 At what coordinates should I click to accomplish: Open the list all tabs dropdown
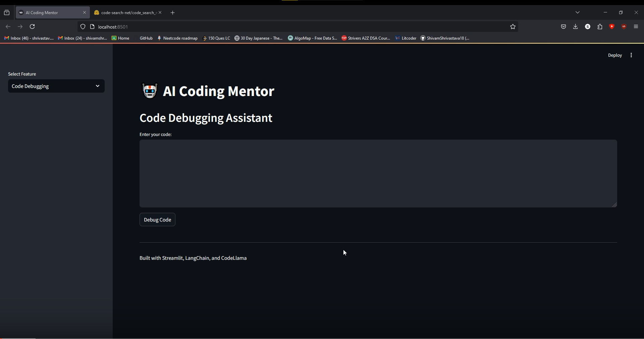(x=578, y=12)
